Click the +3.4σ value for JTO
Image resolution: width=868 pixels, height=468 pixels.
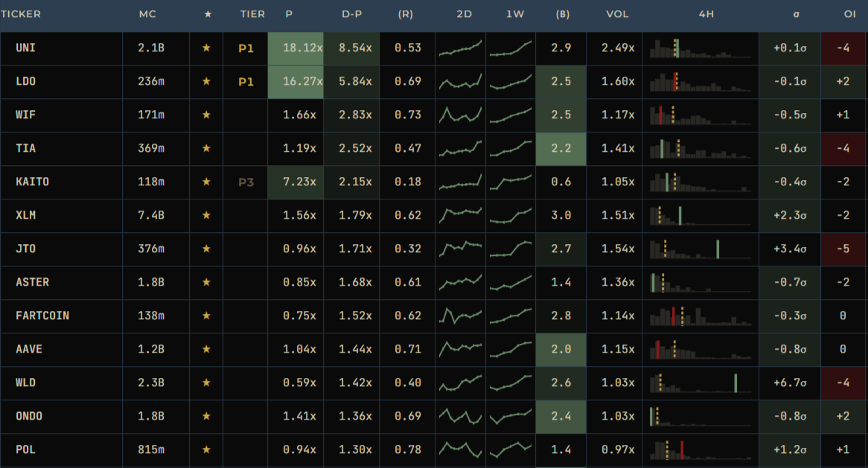click(x=790, y=249)
